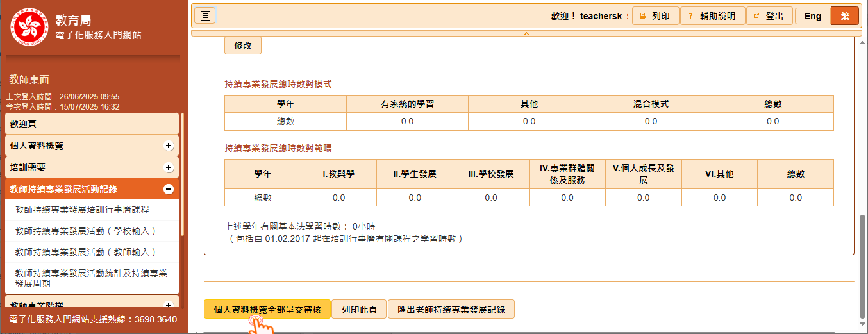Switch language to Eng
Image resolution: width=868 pixels, height=334 pixels.
tap(813, 16)
